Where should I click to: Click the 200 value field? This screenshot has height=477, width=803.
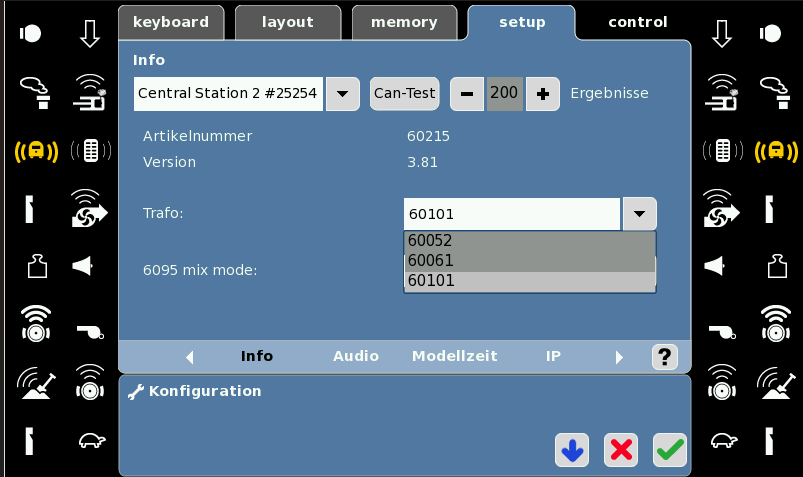[504, 94]
